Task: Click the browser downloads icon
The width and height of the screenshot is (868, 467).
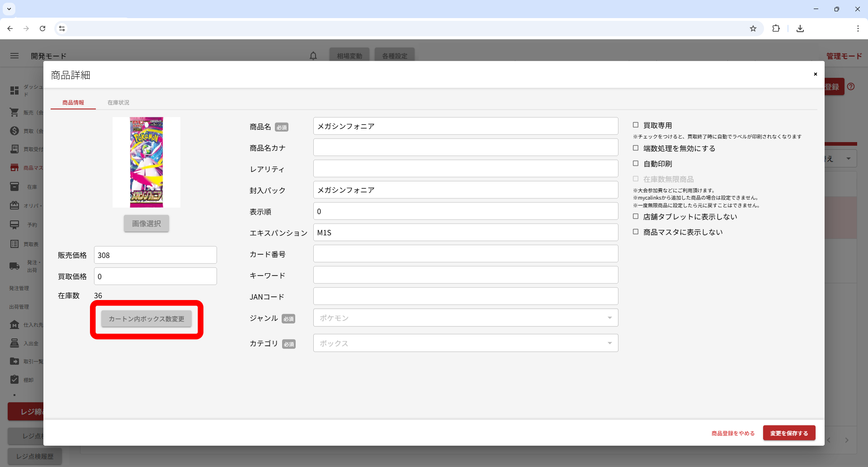Action: 800,29
